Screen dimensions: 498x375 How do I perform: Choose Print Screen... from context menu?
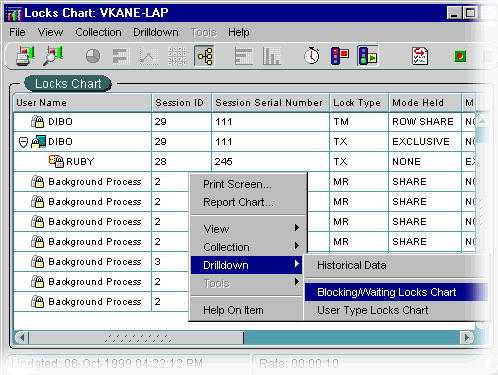pyautogui.click(x=248, y=184)
